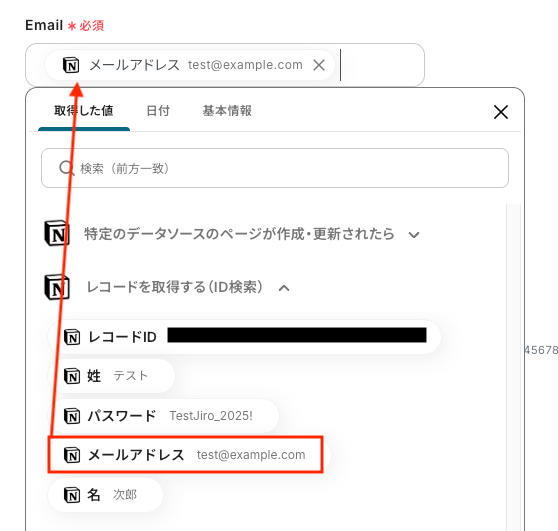Click the Notion icon in the Email field chip

pyautogui.click(x=71, y=65)
